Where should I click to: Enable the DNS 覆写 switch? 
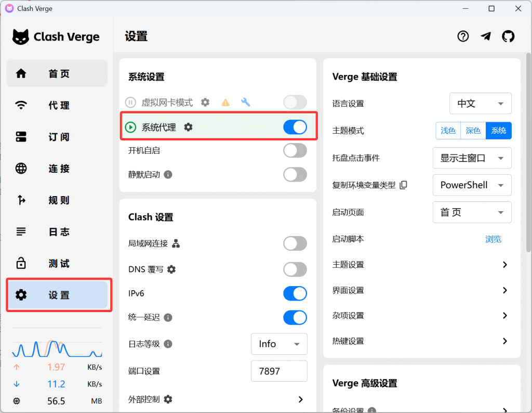click(295, 269)
